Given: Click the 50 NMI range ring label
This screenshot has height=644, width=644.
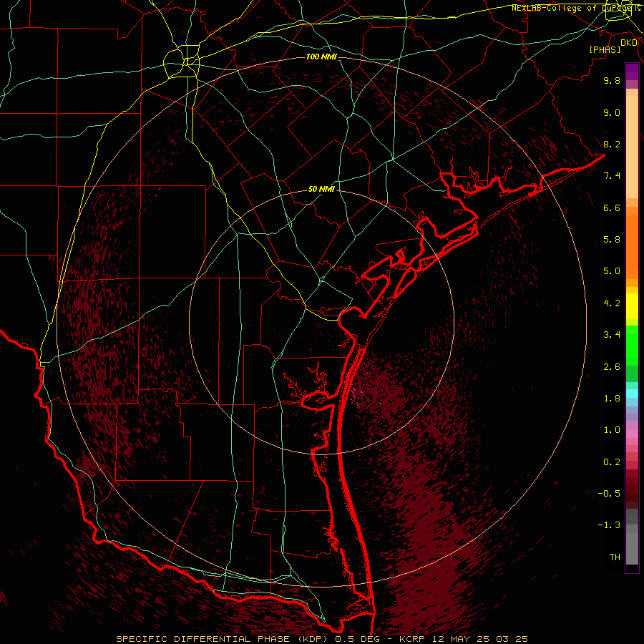Looking at the screenshot, I should click(x=321, y=189).
